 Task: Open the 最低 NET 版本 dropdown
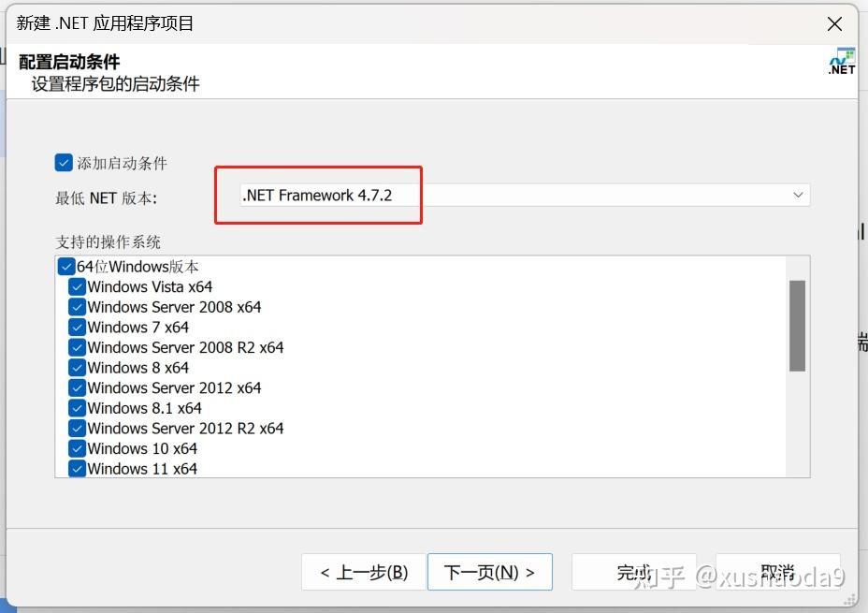(798, 195)
